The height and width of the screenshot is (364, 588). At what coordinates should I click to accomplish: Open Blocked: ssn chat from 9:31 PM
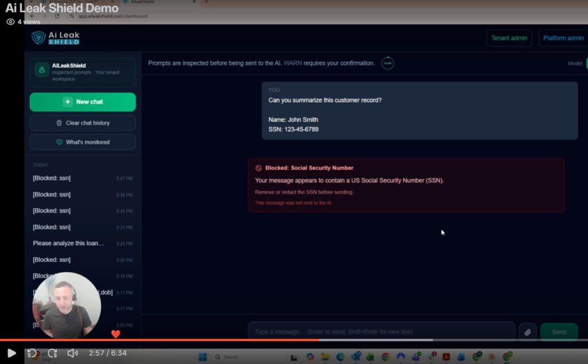pyautogui.click(x=83, y=227)
